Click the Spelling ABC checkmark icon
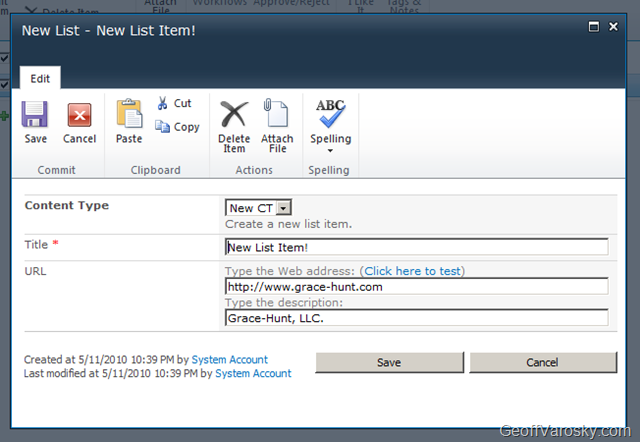This screenshot has height=442, width=640. pos(330,113)
